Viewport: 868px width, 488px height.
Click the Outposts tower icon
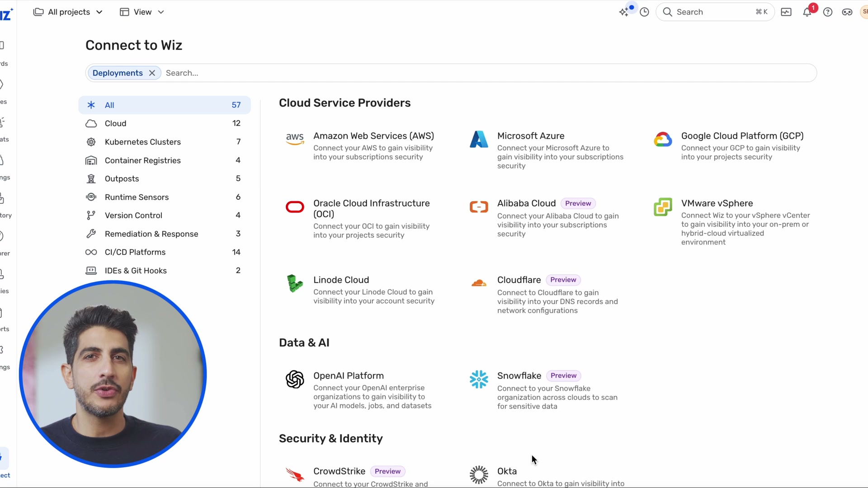pos(91,179)
